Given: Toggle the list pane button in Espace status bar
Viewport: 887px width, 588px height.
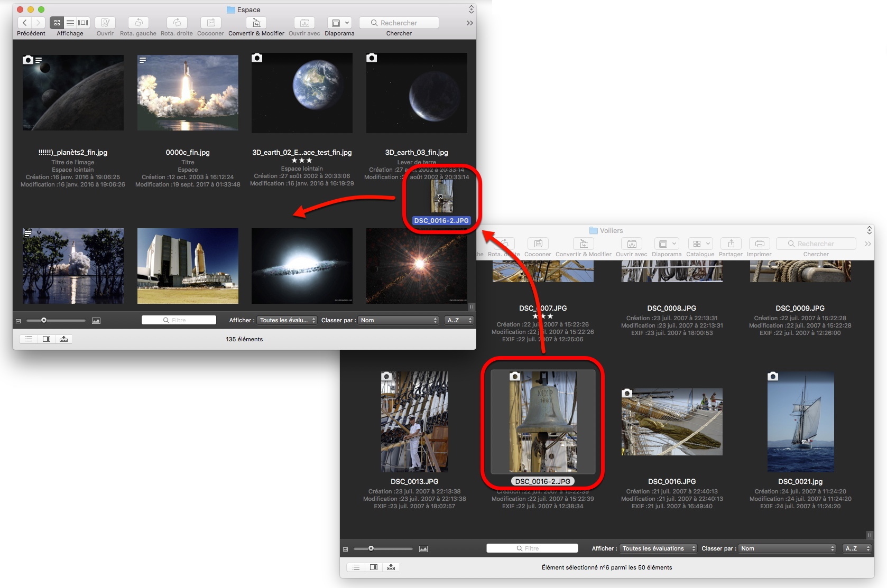Looking at the screenshot, I should 29,339.
